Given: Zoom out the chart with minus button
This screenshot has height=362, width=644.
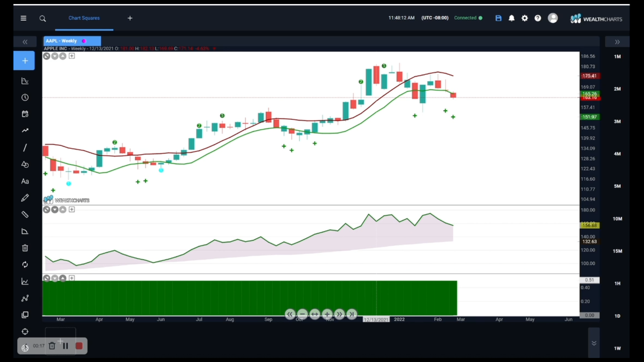Looking at the screenshot, I should point(303,314).
